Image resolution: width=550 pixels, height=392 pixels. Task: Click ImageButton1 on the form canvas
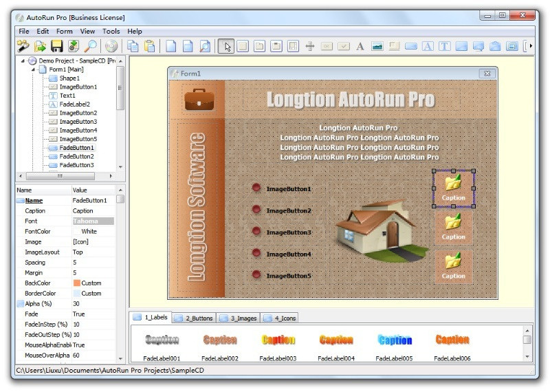[x=282, y=189]
